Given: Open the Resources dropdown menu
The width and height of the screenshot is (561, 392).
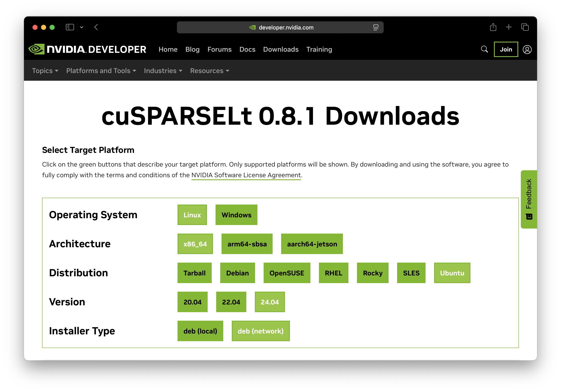Looking at the screenshot, I should coord(209,71).
